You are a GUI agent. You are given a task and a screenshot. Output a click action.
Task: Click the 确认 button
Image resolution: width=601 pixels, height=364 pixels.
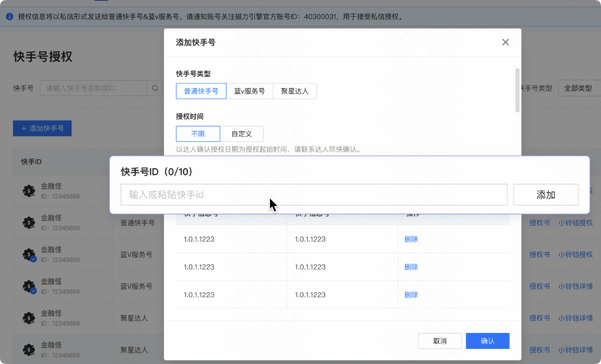[x=487, y=341]
